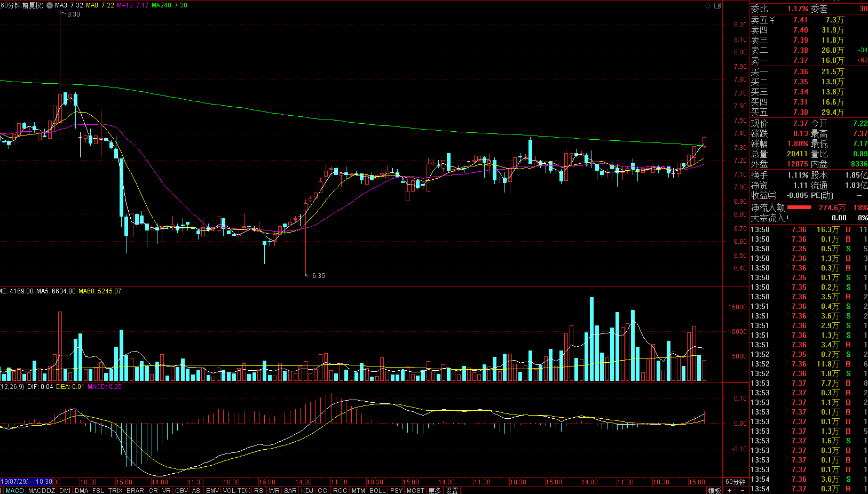Select the EMV indicator tab
The width and height of the screenshot is (868, 494).
click(212, 490)
